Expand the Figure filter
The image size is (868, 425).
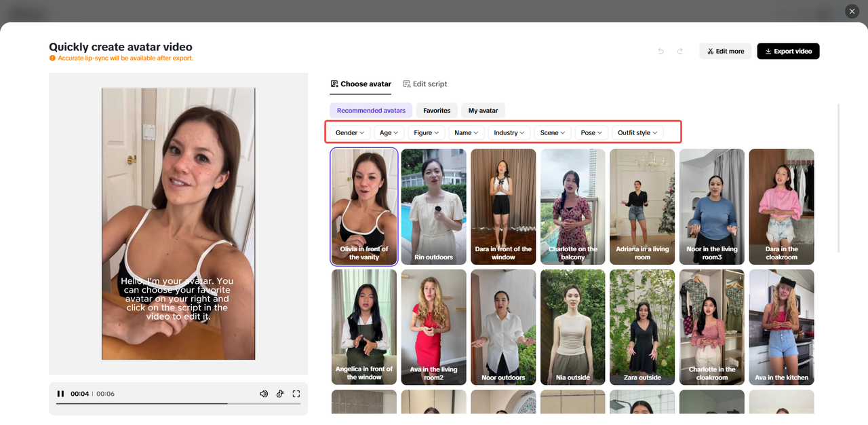tap(427, 133)
